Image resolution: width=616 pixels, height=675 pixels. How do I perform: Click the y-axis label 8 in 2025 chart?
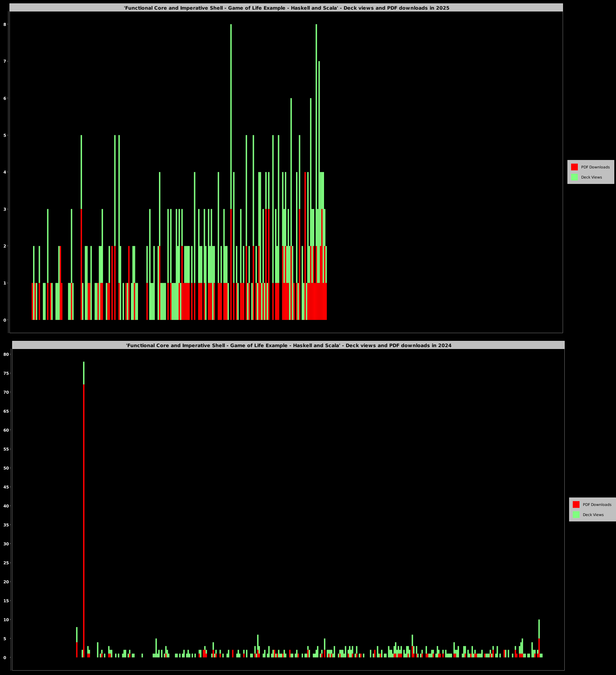tap(5, 24)
